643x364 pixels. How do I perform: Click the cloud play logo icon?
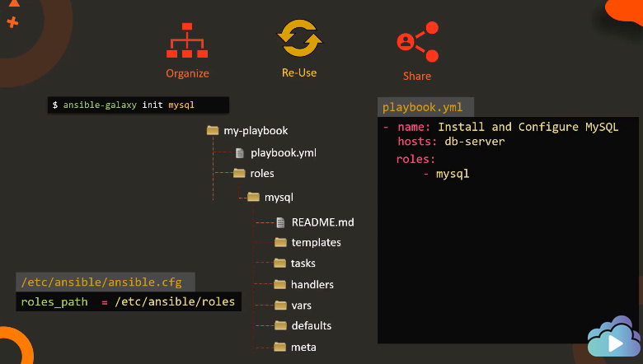(613, 336)
